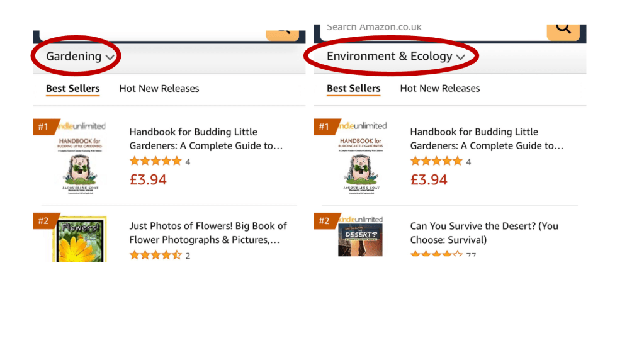Click star rating of Just Photos of Flowers!
The image size is (644, 338).
(155, 255)
